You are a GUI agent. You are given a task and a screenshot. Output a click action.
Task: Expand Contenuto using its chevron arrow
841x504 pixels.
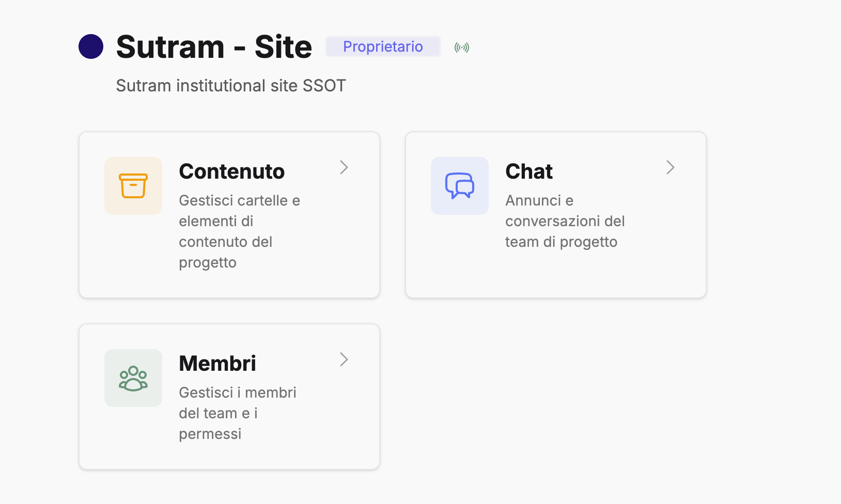click(344, 167)
